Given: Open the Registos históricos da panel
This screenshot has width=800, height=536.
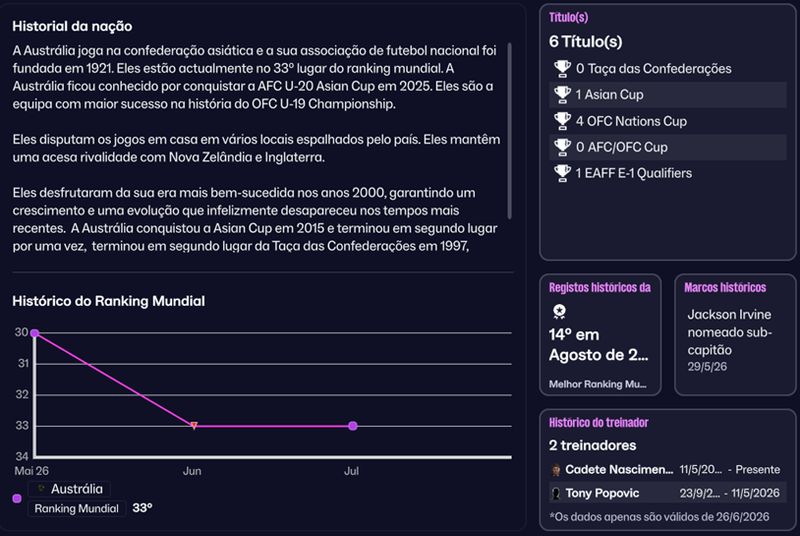Looking at the screenshot, I should coord(600,335).
